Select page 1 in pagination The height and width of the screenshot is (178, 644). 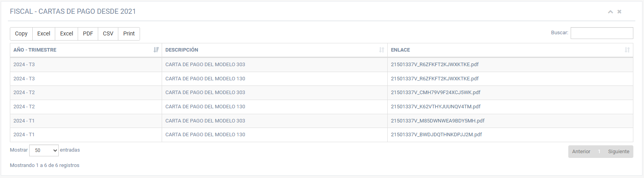(599, 152)
